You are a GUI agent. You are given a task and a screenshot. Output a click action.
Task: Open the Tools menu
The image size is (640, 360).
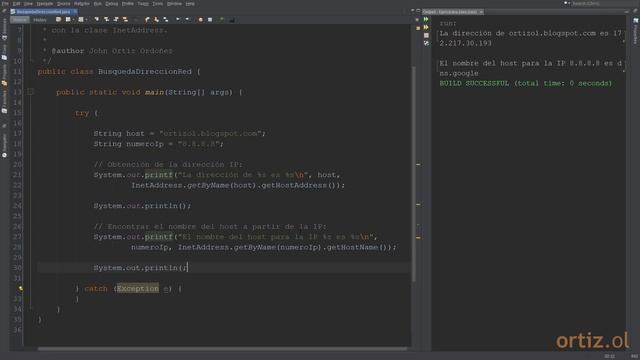pos(158,4)
